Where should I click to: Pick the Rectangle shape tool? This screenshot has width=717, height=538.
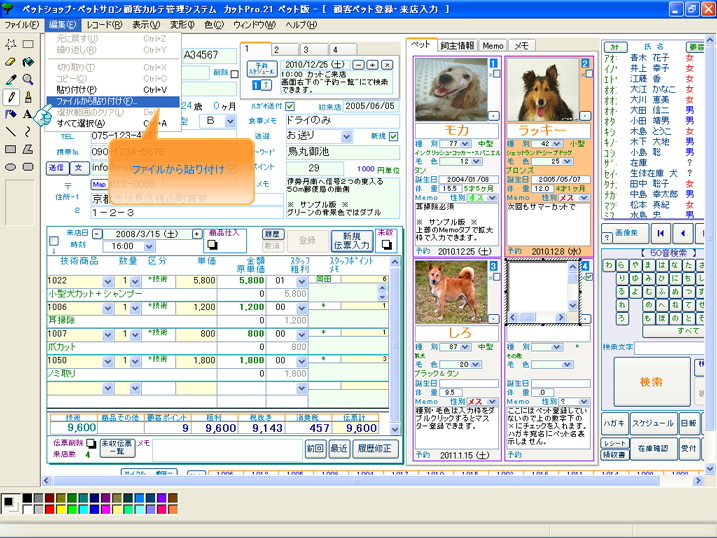tap(11, 149)
